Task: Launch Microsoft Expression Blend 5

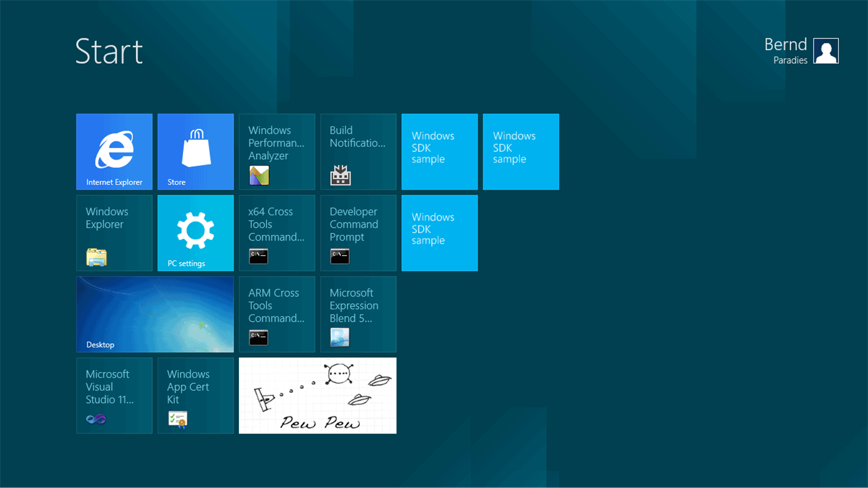Action: 358,314
